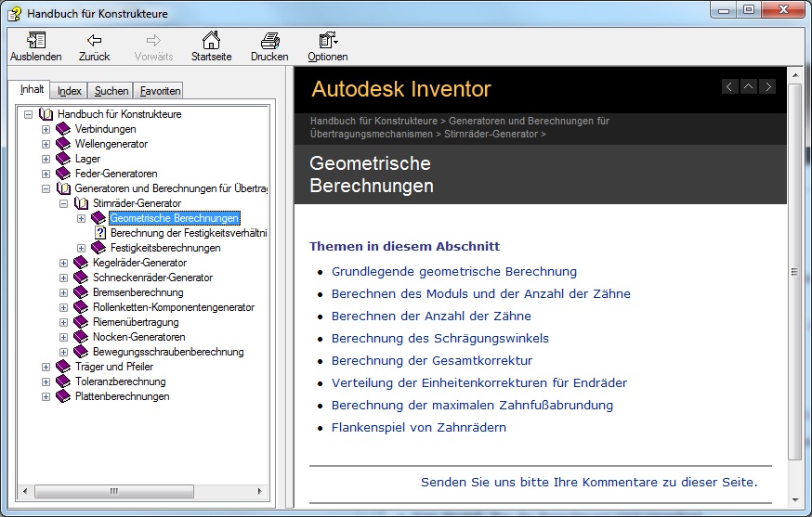The width and height of the screenshot is (812, 517).
Task: Click the book icon beside Riemenübertragung
Action: (x=82, y=322)
